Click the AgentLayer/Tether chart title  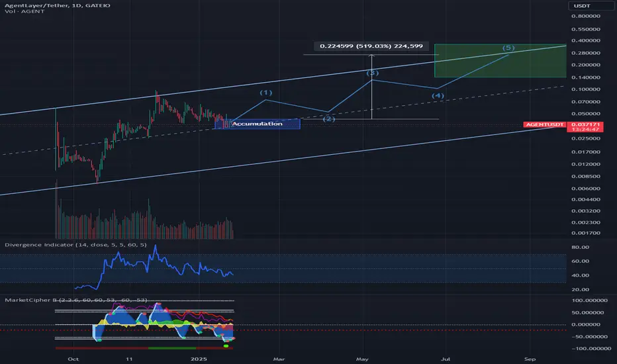(58, 5)
